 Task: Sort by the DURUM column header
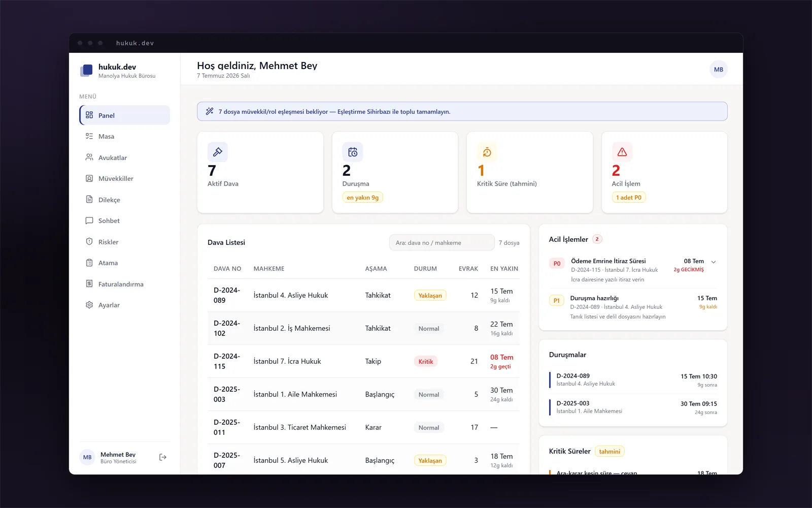point(425,269)
